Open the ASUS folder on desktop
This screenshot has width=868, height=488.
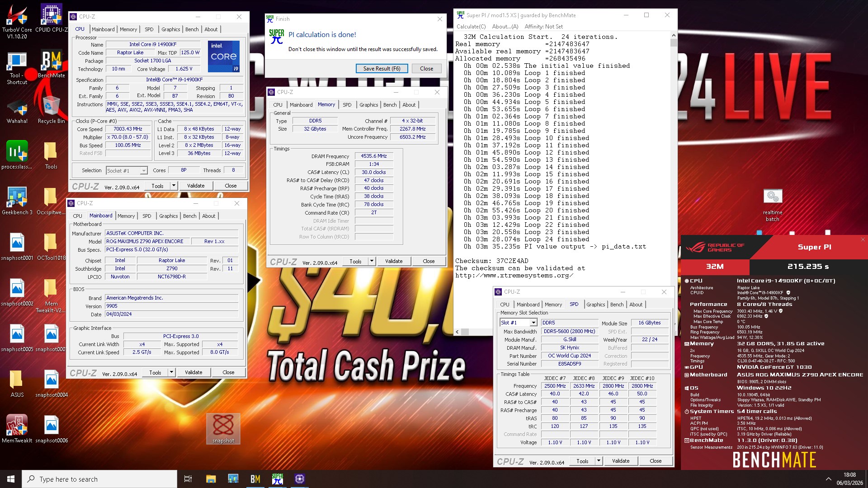pyautogui.click(x=17, y=384)
